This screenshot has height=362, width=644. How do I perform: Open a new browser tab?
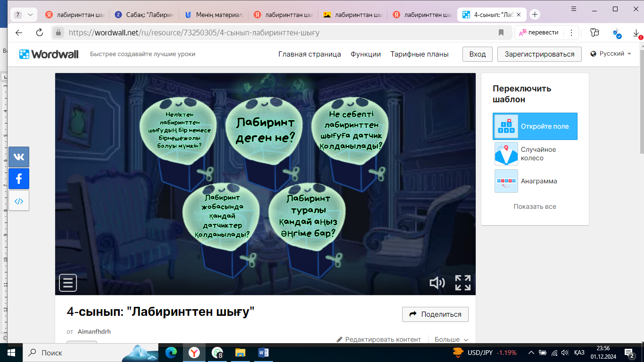coord(535,15)
